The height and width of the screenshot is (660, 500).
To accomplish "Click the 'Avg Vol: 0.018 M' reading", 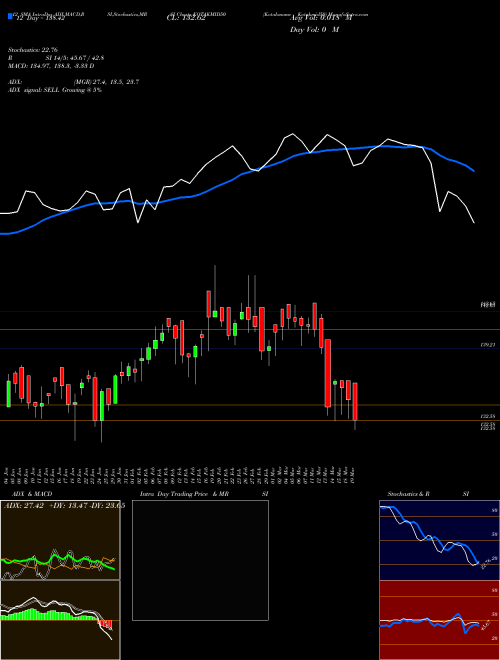I will 320,19.
